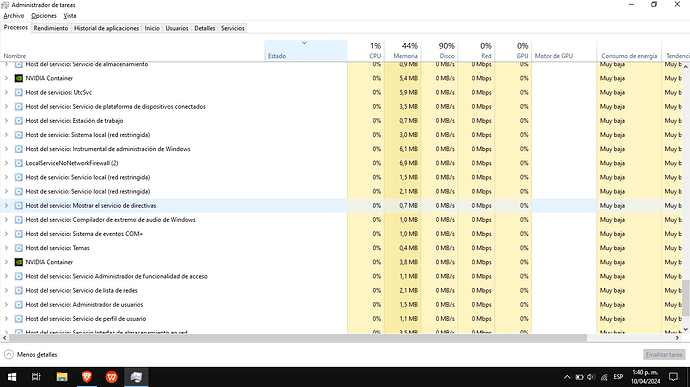690x387 pixels.
Task: Sort by Motor de GPU column
Action: click(564, 51)
